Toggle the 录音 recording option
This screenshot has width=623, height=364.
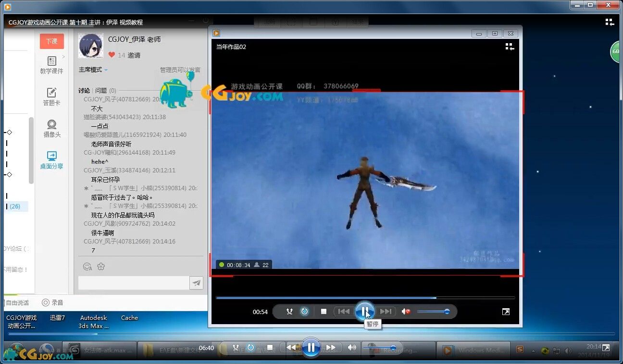point(52,303)
